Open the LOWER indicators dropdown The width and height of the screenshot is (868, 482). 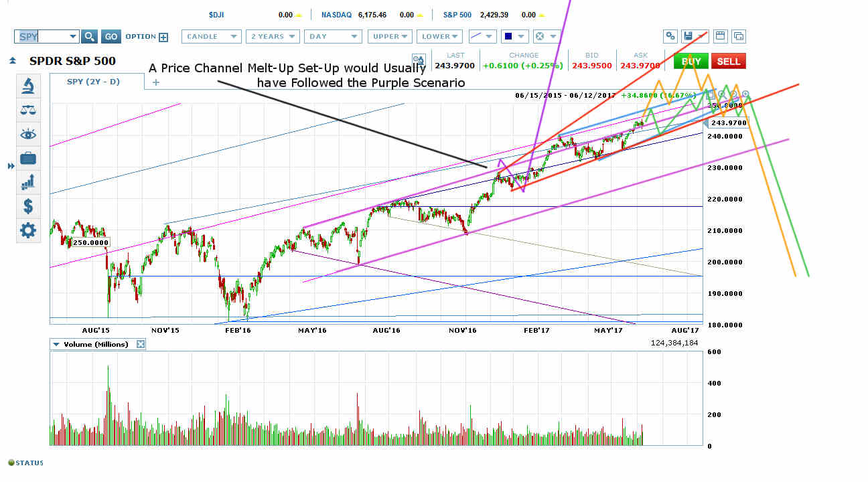click(x=439, y=37)
